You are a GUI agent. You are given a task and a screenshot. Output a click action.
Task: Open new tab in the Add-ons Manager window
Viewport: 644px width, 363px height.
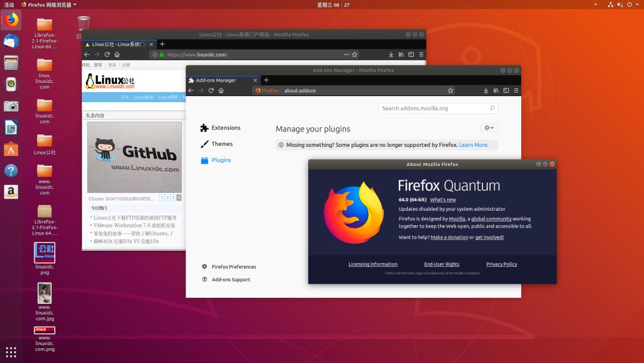[x=266, y=80]
